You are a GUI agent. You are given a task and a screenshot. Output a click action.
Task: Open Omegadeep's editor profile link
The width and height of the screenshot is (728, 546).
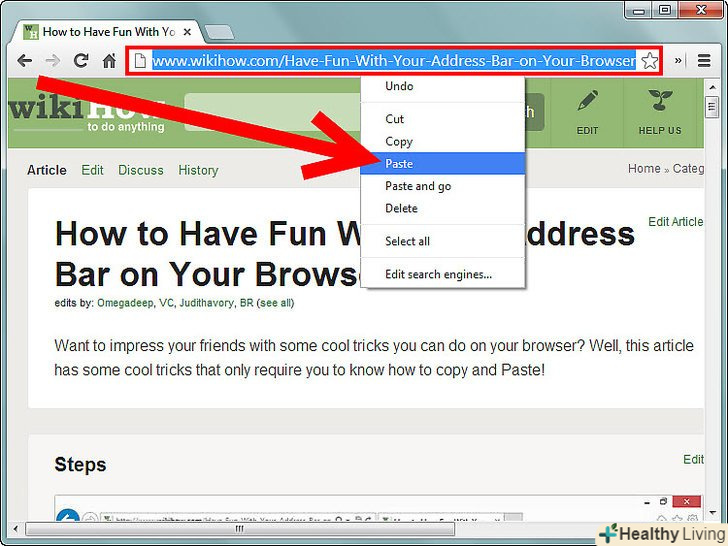pyautogui.click(x=125, y=303)
